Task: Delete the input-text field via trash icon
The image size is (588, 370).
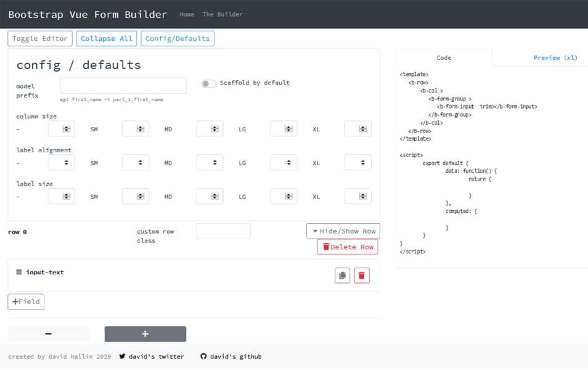Action: pos(362,275)
